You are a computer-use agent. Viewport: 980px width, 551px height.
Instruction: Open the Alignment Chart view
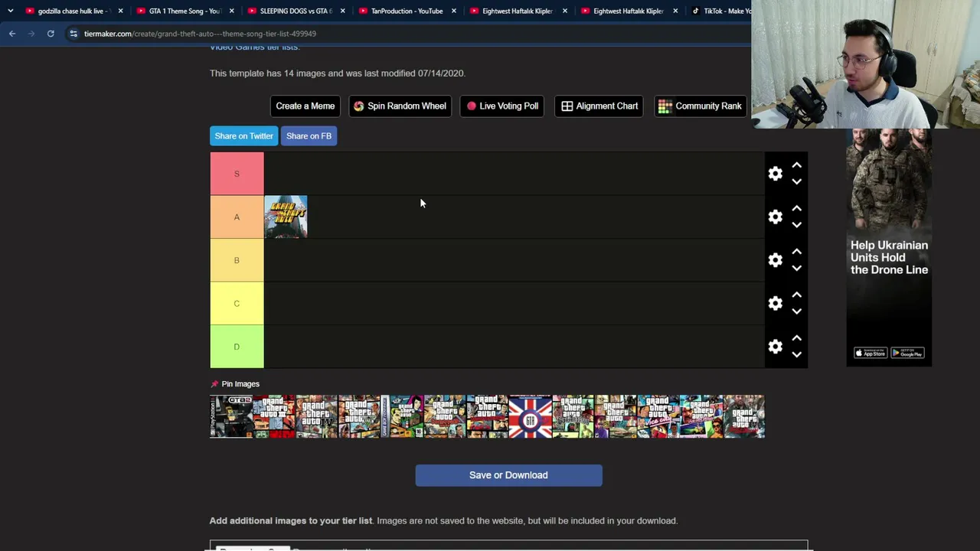pyautogui.click(x=599, y=106)
